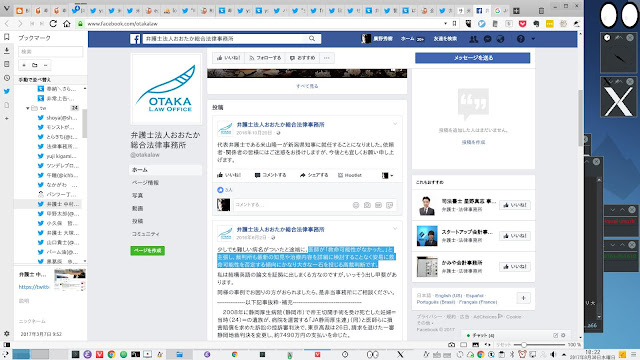Remove selected bookmark with minus button
The height and width of the screenshot is (360, 640).
click(45, 65)
